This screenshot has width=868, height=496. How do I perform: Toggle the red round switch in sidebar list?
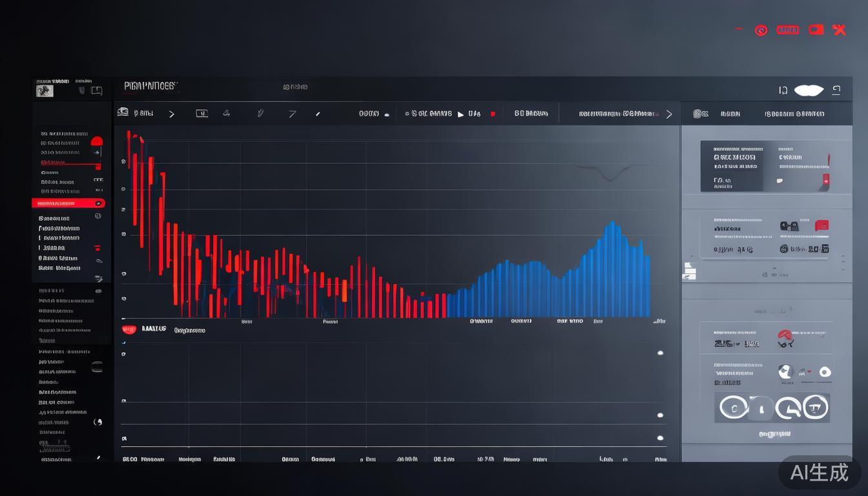coord(97,141)
